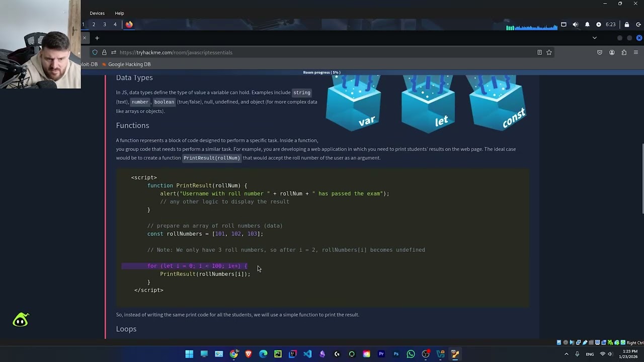Open a new browser tab
Image resolution: width=644 pixels, height=362 pixels.
[x=97, y=38]
